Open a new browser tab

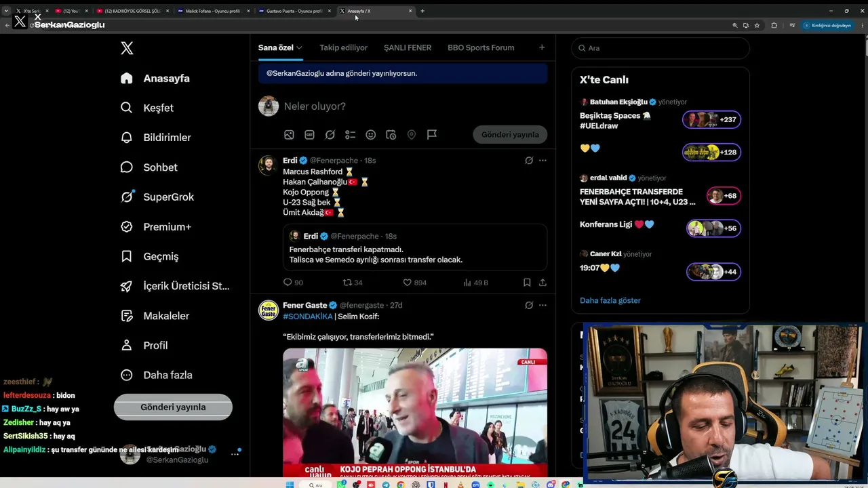pyautogui.click(x=422, y=11)
